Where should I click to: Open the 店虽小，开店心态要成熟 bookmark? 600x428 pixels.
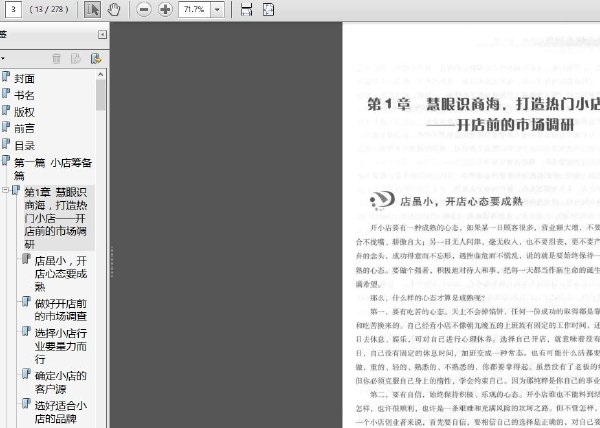61,274
